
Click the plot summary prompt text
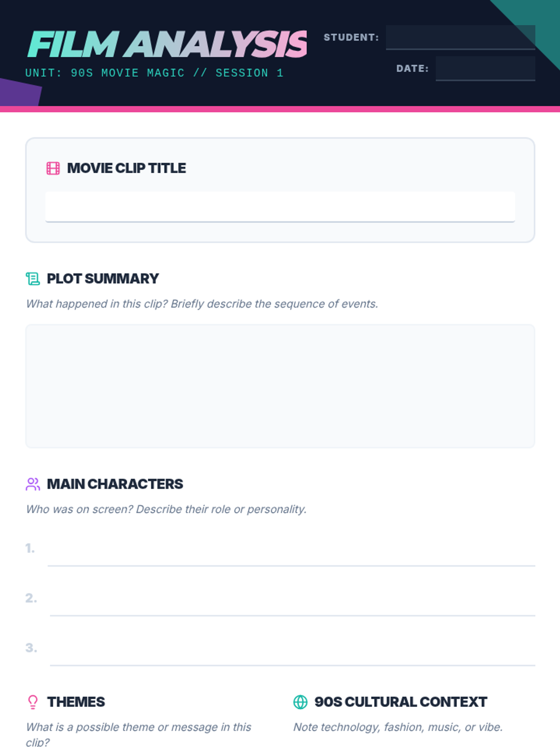[x=202, y=304]
